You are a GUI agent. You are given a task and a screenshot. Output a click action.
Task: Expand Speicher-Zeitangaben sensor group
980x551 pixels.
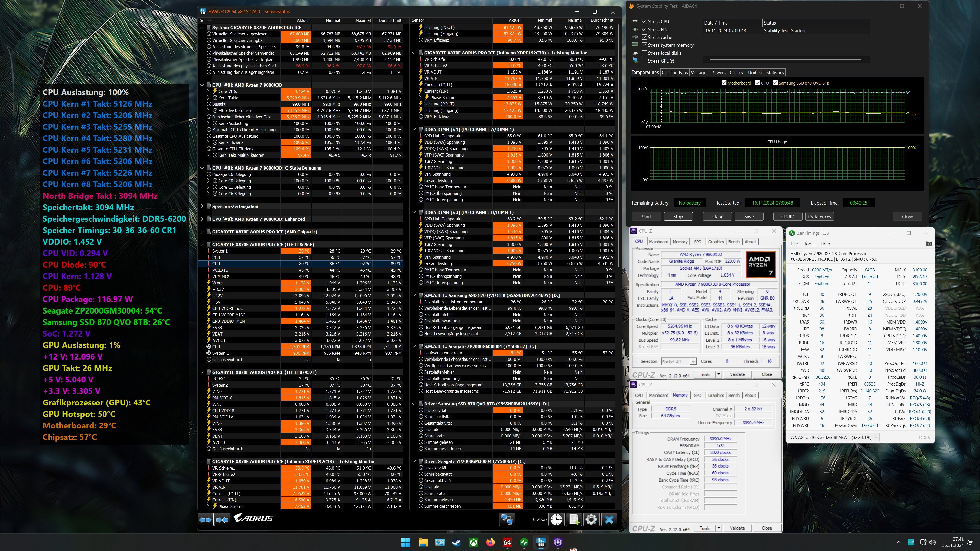[202, 206]
